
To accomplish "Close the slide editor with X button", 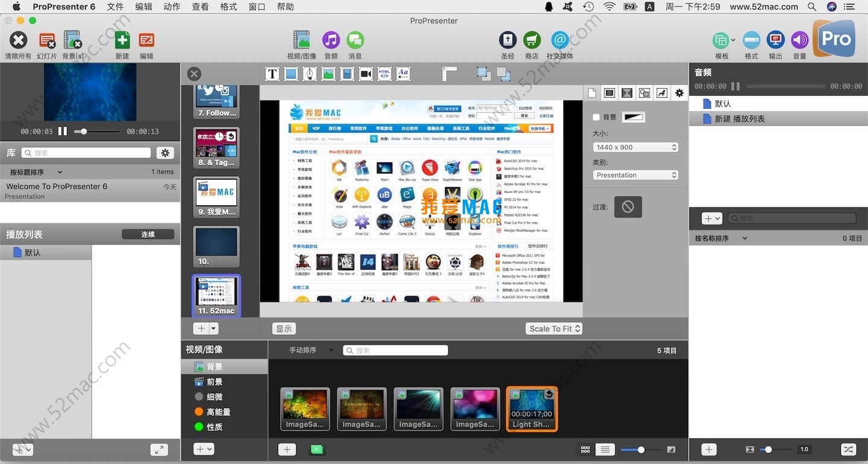I will [x=194, y=74].
